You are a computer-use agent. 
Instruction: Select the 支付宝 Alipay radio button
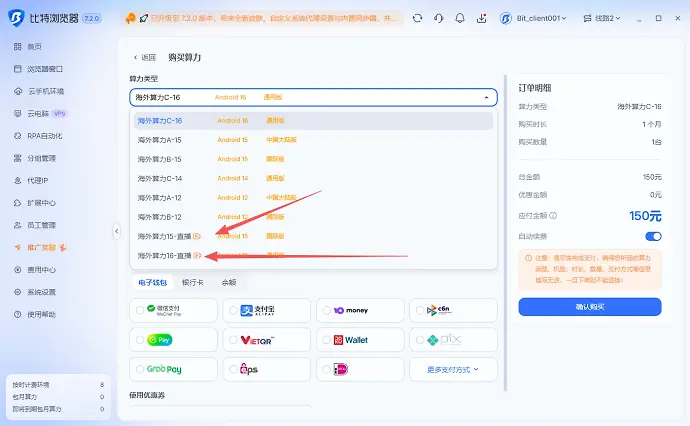(x=233, y=310)
